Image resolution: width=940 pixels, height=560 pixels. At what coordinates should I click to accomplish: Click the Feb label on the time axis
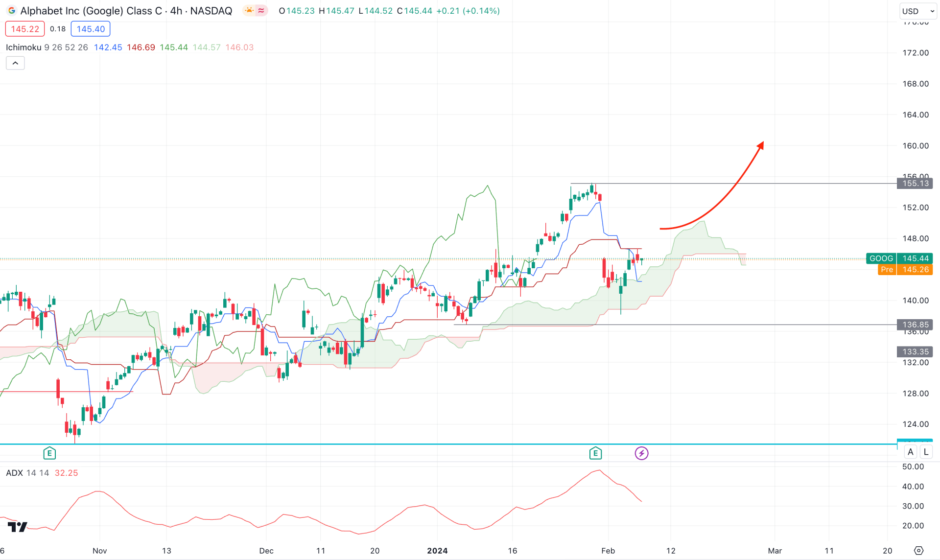(x=608, y=551)
